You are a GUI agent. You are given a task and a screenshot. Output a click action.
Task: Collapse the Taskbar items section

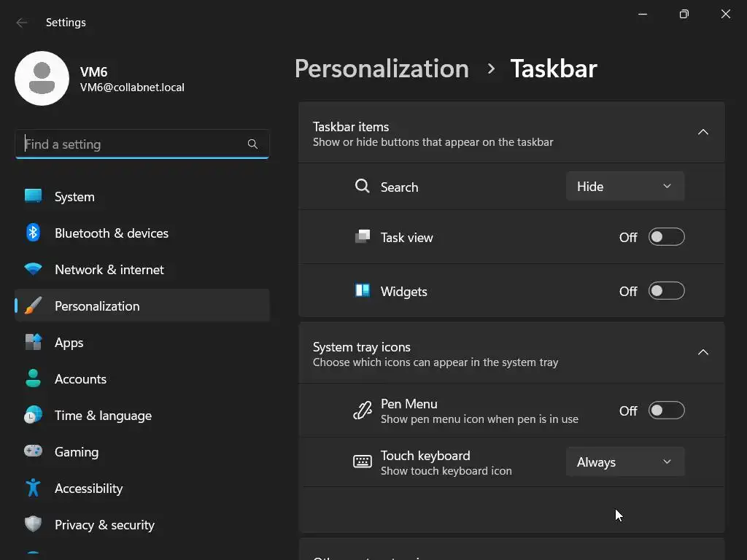[x=703, y=132]
